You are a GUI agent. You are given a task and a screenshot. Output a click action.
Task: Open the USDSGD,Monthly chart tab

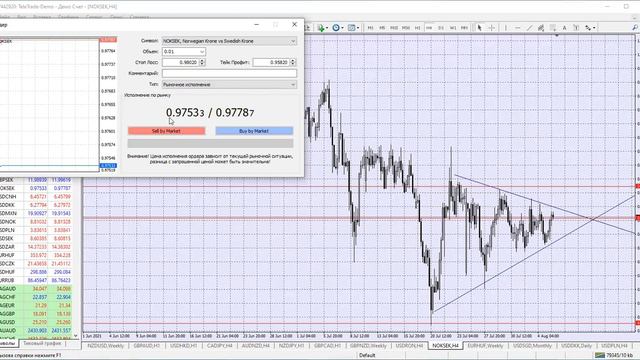point(532,346)
